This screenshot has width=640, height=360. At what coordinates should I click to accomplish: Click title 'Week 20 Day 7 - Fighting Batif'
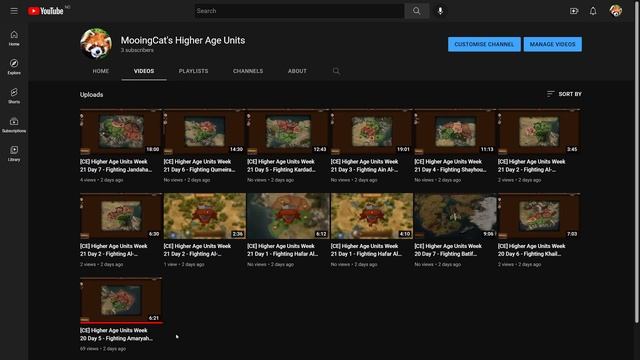coord(448,250)
